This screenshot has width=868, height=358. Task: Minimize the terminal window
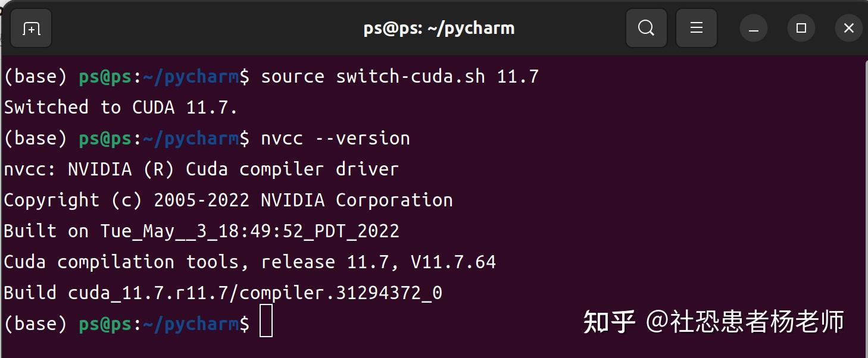click(x=753, y=27)
